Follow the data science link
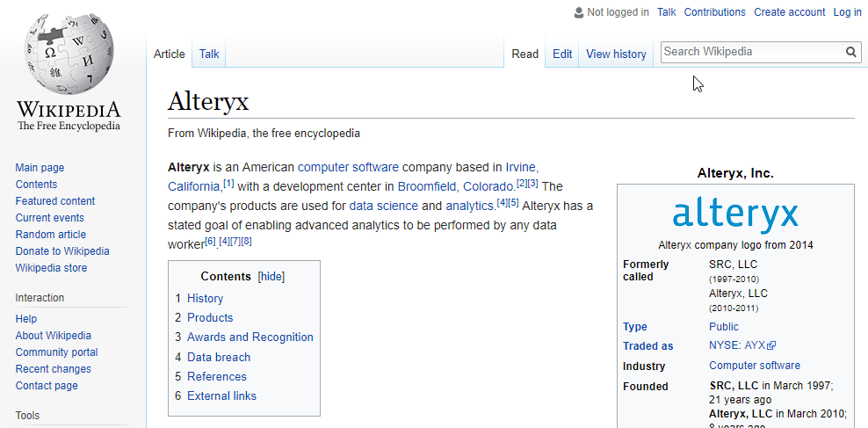Viewport: 868px width, 428px height. tap(384, 206)
